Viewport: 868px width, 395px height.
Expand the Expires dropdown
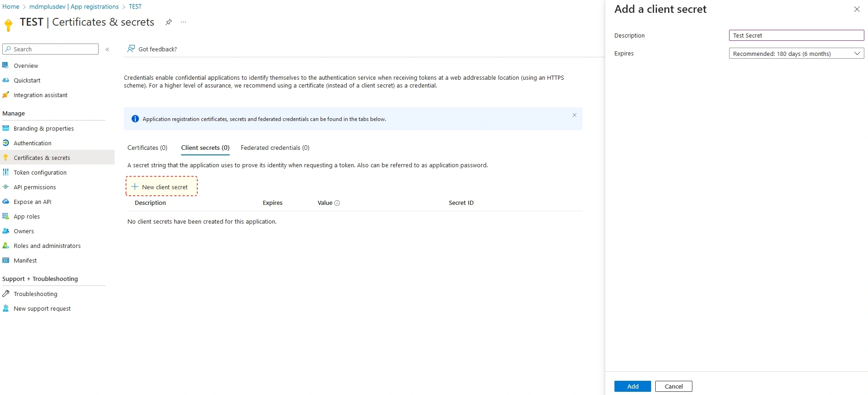coord(796,54)
